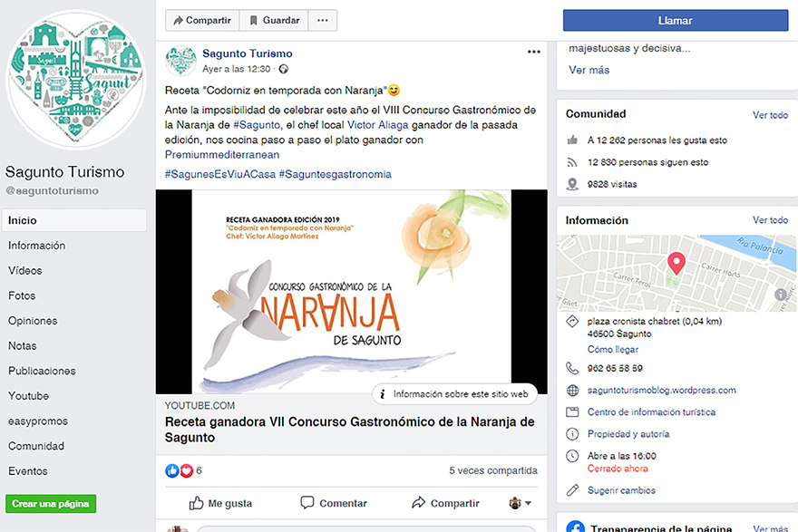Open the profile switcher dropdown under post
This screenshot has height=532, width=798.
(x=521, y=503)
